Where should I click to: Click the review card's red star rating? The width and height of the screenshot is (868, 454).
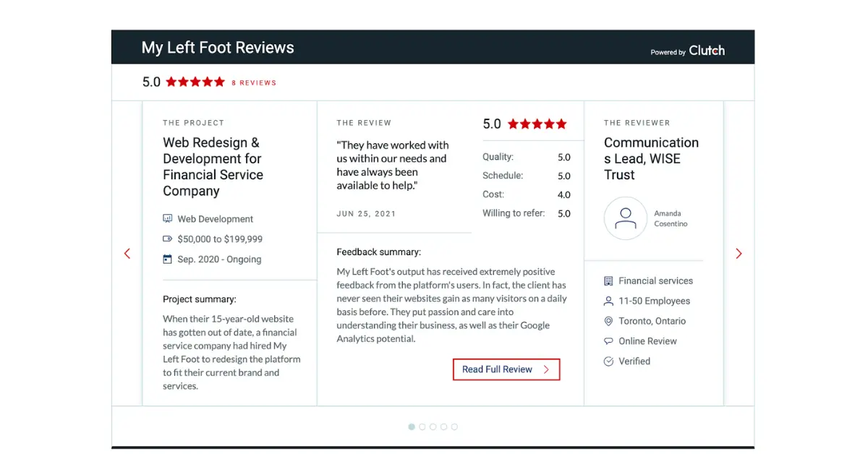pos(537,124)
